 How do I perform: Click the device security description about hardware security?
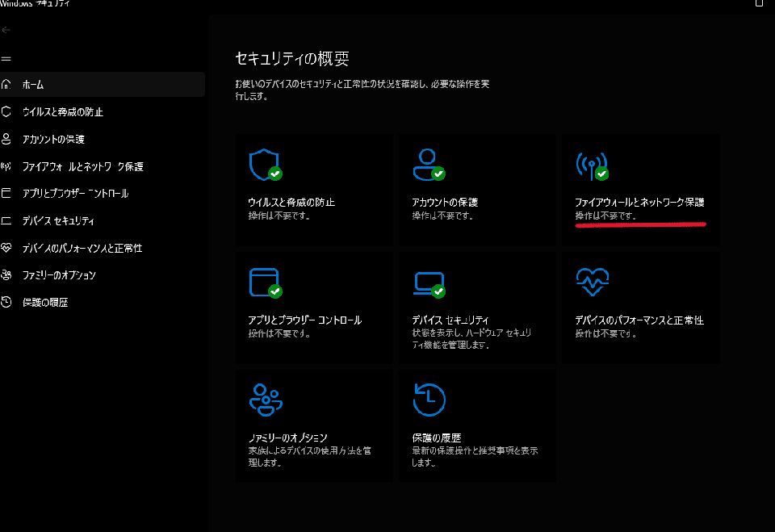click(x=472, y=339)
